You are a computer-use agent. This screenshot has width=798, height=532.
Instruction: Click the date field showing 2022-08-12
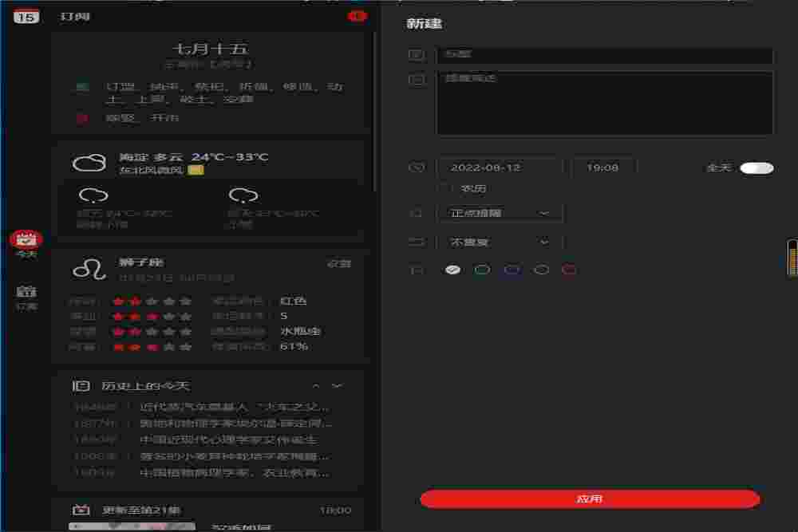(500, 167)
